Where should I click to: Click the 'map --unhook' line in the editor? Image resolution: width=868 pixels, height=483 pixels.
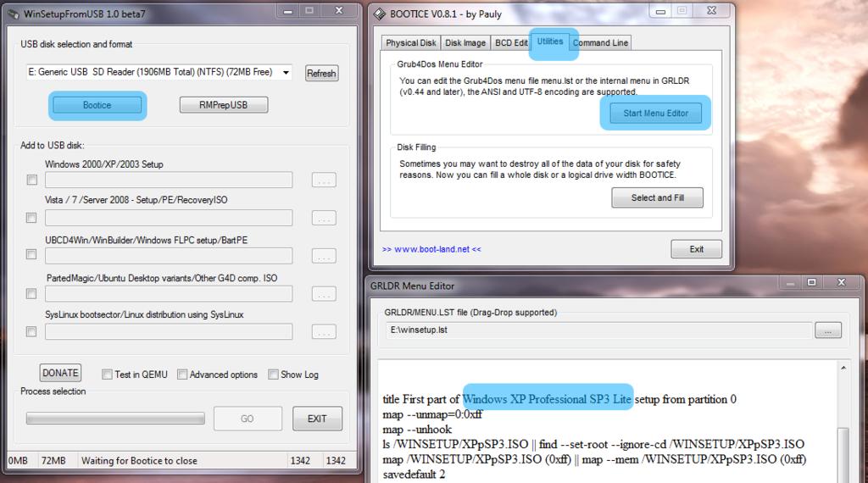pos(417,430)
